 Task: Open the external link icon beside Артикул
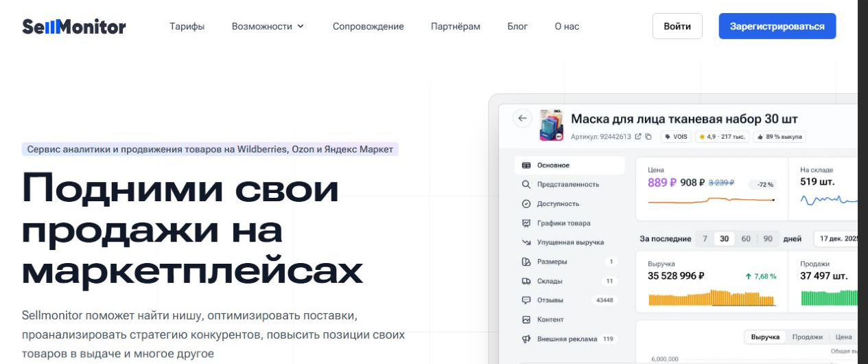(638, 137)
